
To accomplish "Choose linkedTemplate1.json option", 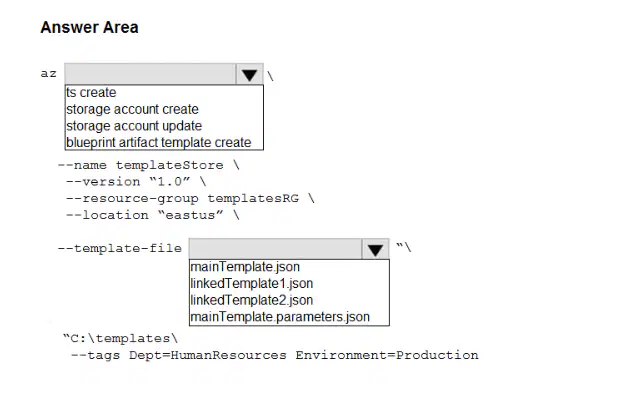I will pyautogui.click(x=251, y=283).
